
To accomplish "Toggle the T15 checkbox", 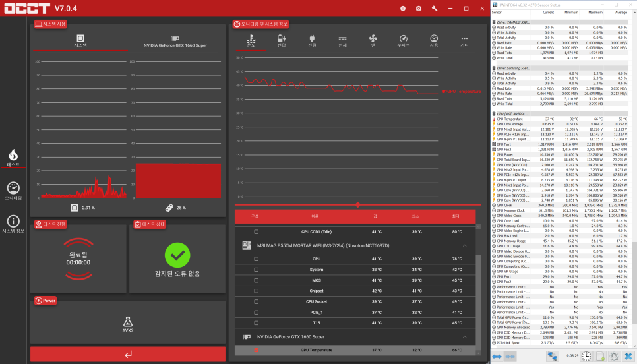I will click(256, 323).
